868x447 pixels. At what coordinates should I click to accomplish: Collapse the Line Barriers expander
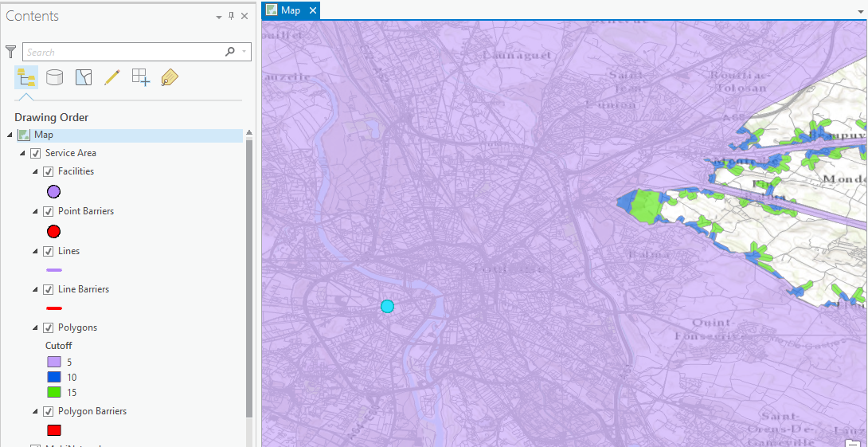point(35,290)
